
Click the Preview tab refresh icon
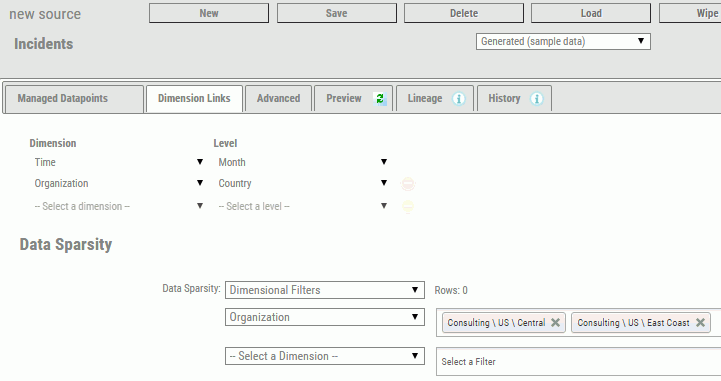[380, 98]
